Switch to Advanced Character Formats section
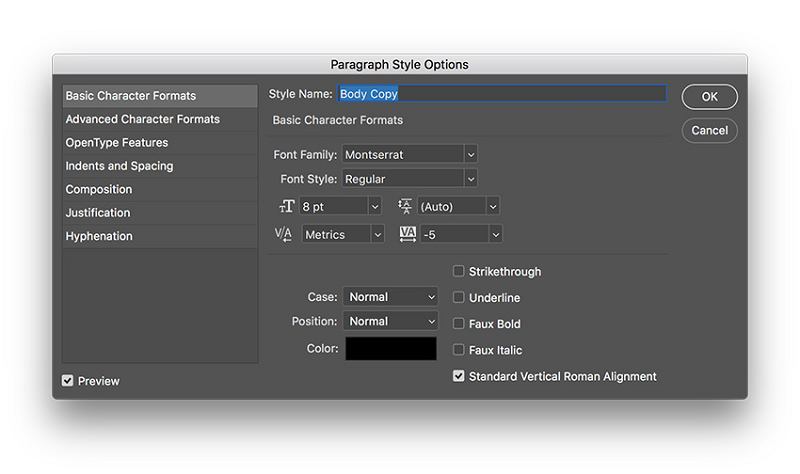This screenshot has height=474, width=800. pos(142,119)
